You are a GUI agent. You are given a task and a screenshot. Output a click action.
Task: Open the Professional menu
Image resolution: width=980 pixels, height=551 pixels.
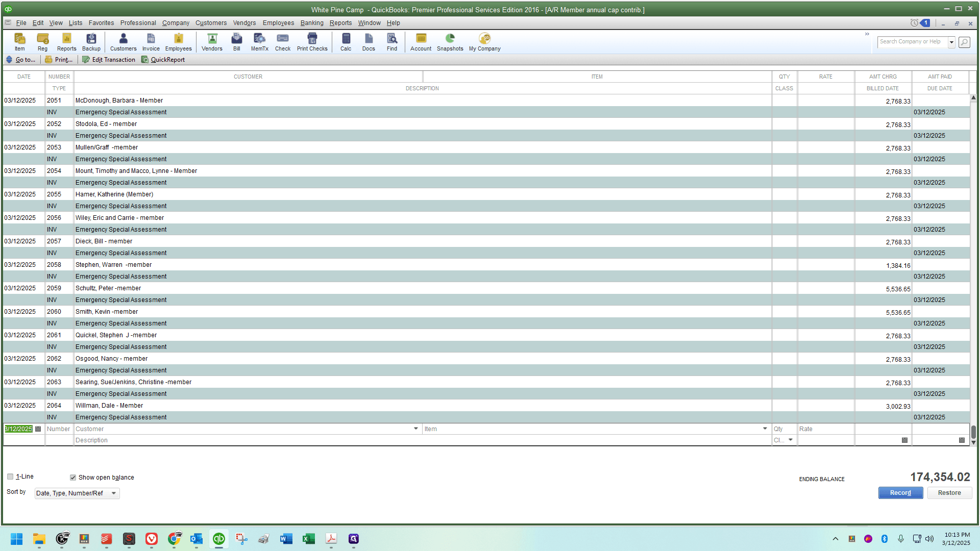pos(138,23)
